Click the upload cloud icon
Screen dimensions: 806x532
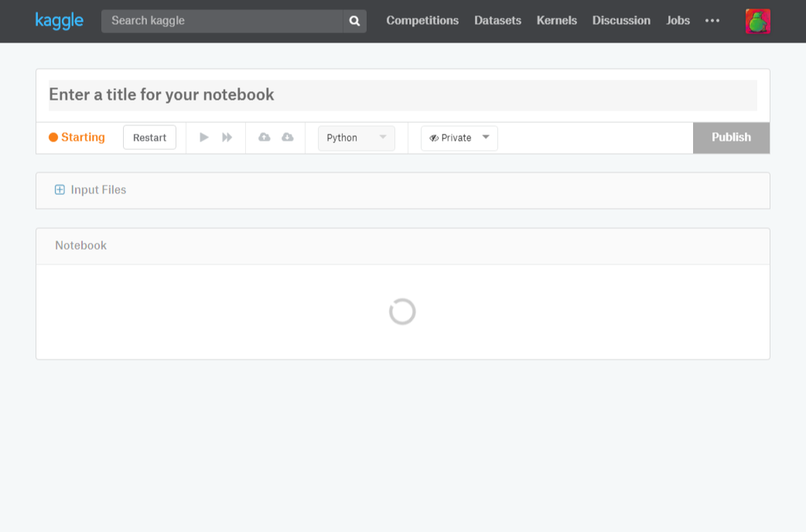point(265,137)
